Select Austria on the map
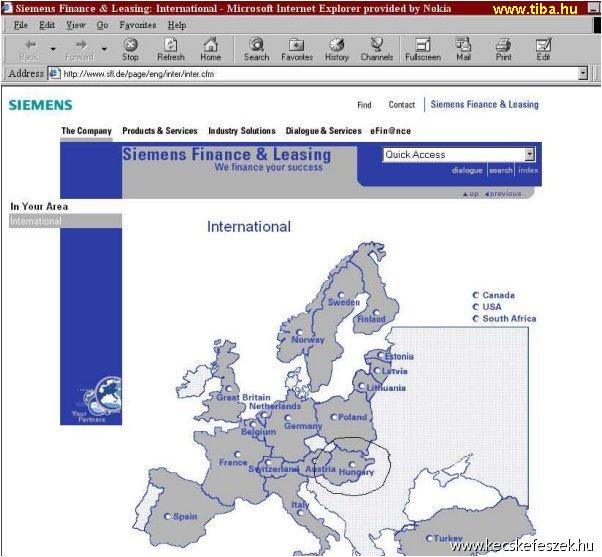The height and width of the screenshot is (557, 602). (315, 461)
